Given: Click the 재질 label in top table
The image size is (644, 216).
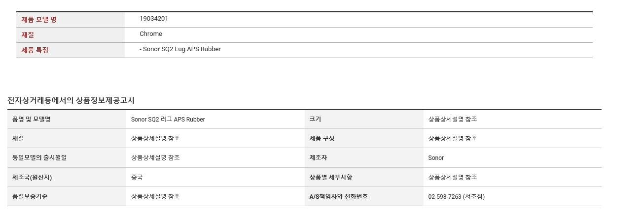Looking at the screenshot, I should point(28,35).
